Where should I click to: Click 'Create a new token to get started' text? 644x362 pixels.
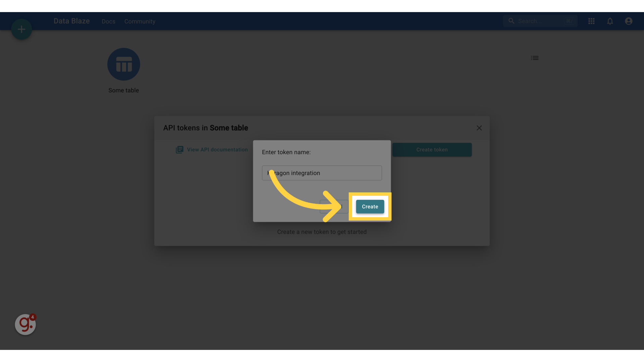point(322,232)
